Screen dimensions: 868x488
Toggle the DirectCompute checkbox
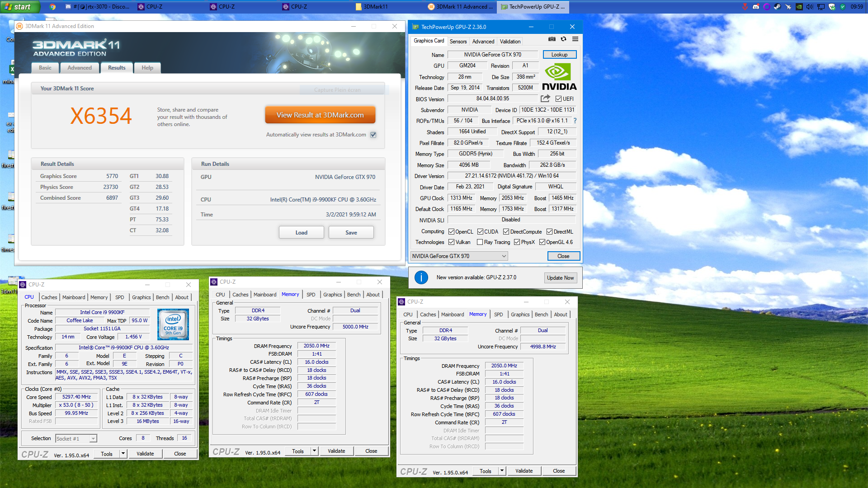click(x=506, y=232)
